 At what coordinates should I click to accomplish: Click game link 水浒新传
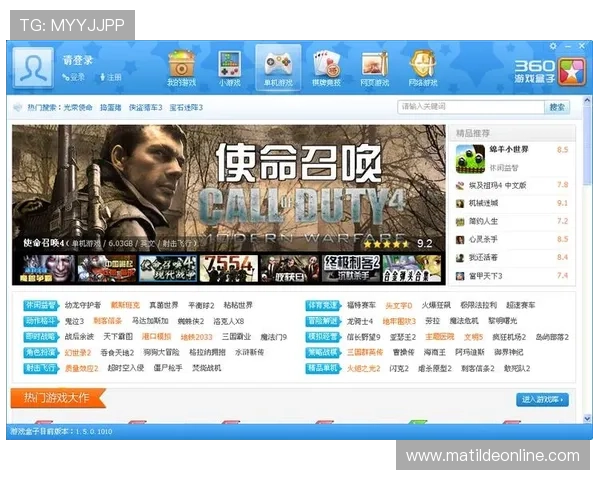(x=249, y=353)
